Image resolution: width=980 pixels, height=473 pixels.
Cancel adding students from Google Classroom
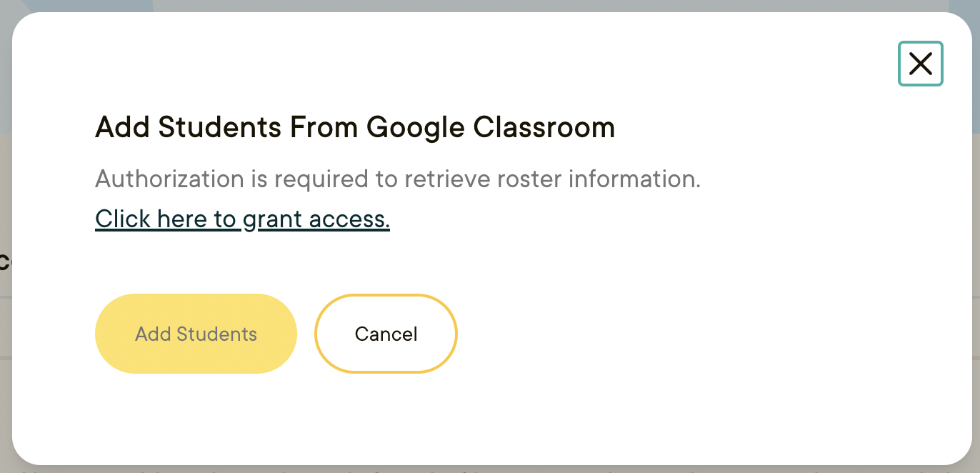pyautogui.click(x=386, y=334)
